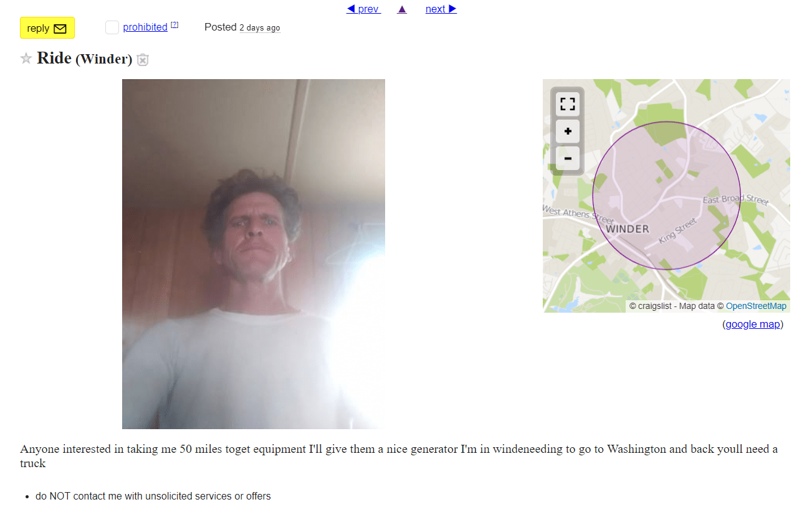The width and height of the screenshot is (812, 512).
Task: Open the OpenStreetMap attribution link
Action: pyautogui.click(x=756, y=306)
